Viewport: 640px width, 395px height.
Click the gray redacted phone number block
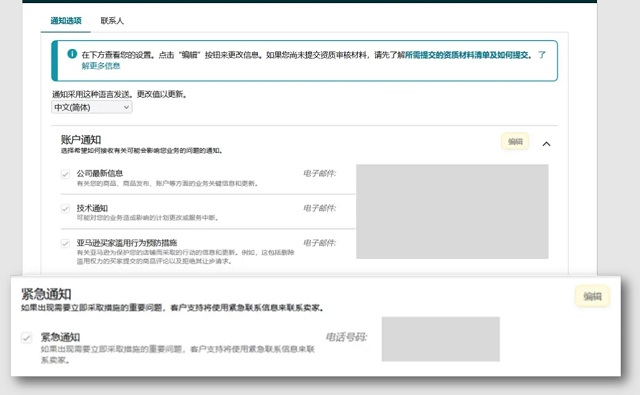[x=441, y=339]
